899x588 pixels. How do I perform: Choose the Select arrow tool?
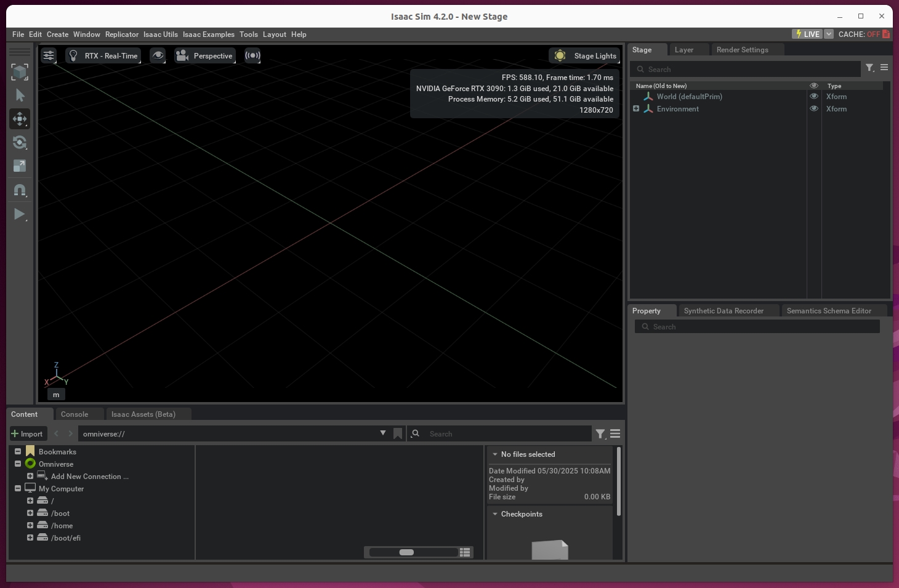(x=20, y=95)
